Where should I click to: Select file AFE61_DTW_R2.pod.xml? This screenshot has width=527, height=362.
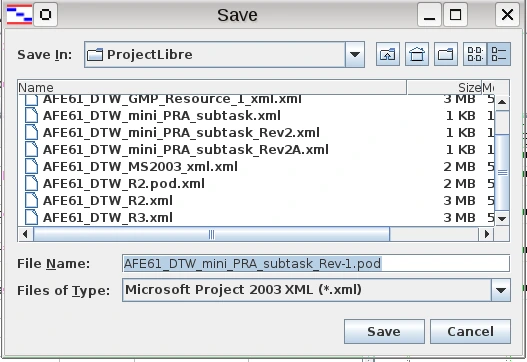(124, 184)
